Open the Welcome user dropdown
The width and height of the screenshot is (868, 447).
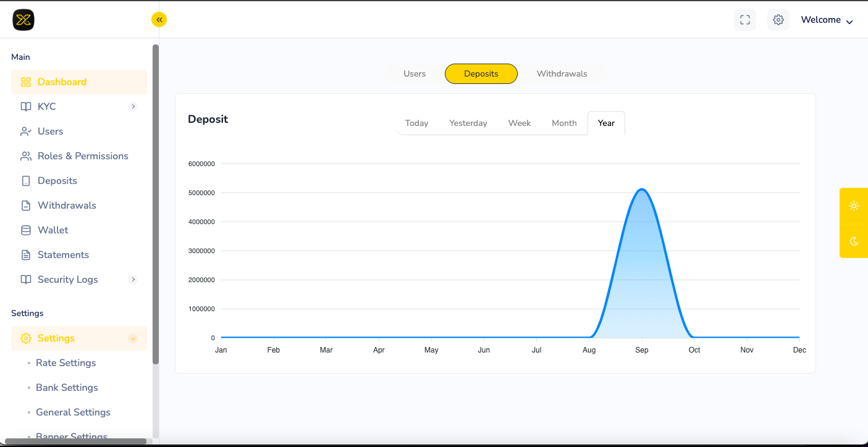(827, 20)
